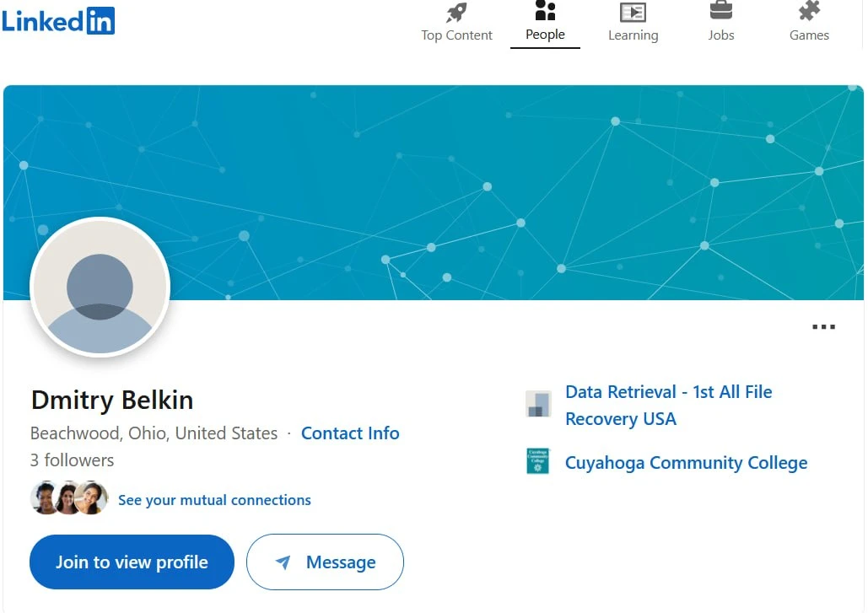This screenshot has height=613, width=868.
Task: See your mutual connections link
Action: tap(215, 500)
